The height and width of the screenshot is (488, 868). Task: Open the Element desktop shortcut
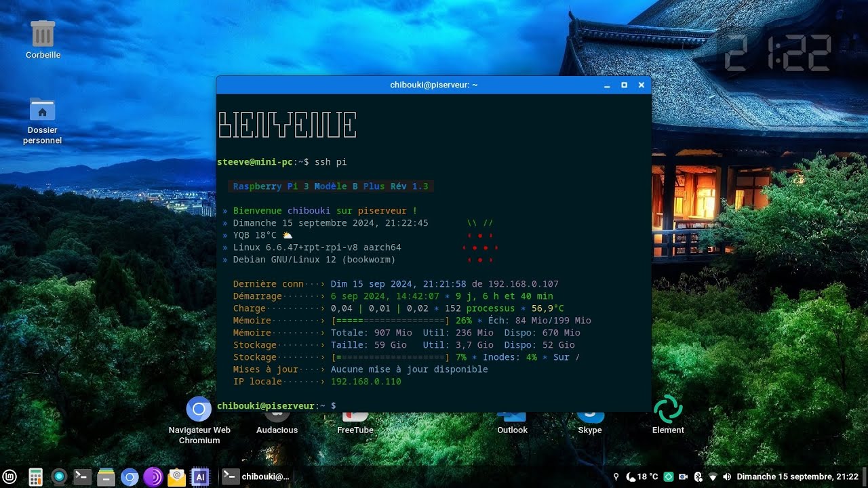668,415
